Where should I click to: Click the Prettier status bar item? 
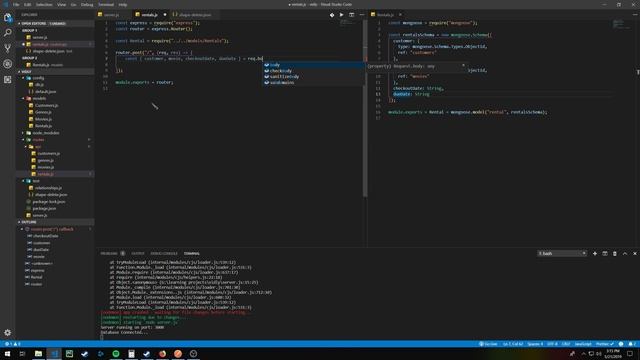[x=604, y=344]
